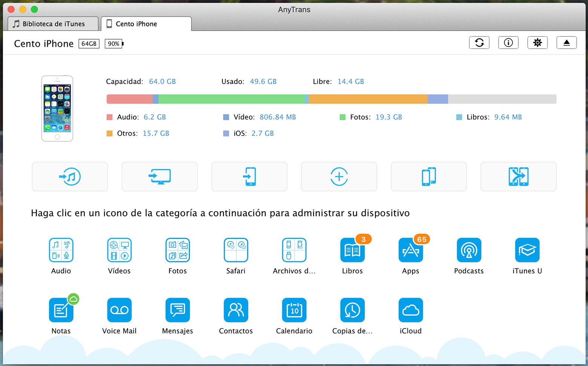Open the Podcasts category

[469, 250]
